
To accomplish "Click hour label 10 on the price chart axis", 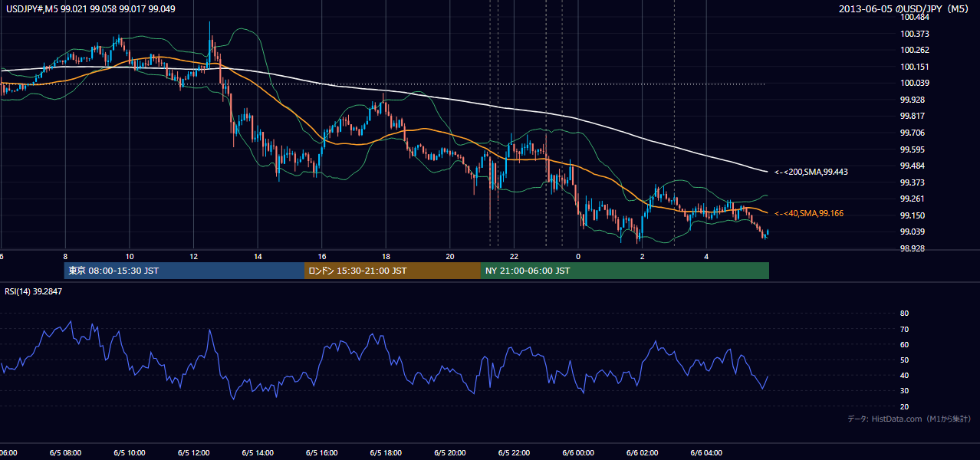I will coord(130,256).
